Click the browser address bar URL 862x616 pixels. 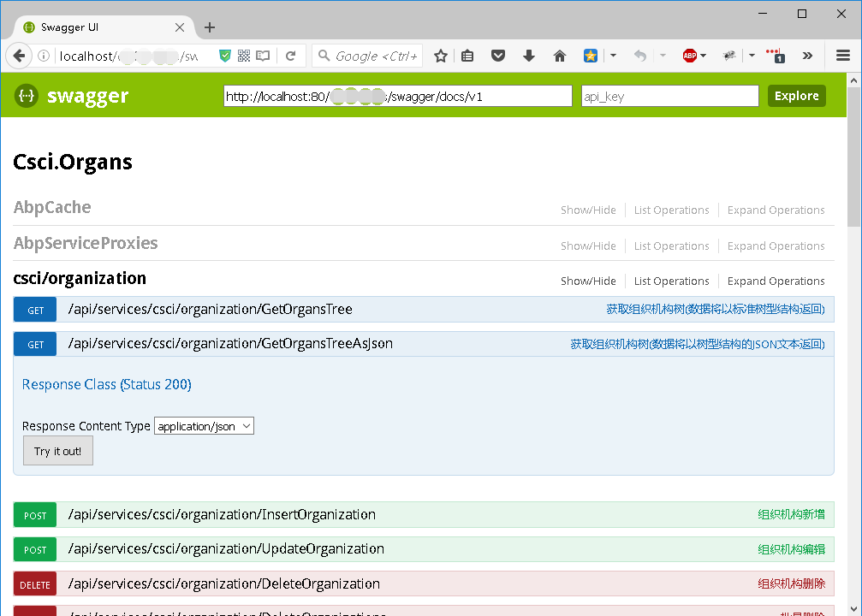[x=128, y=56]
